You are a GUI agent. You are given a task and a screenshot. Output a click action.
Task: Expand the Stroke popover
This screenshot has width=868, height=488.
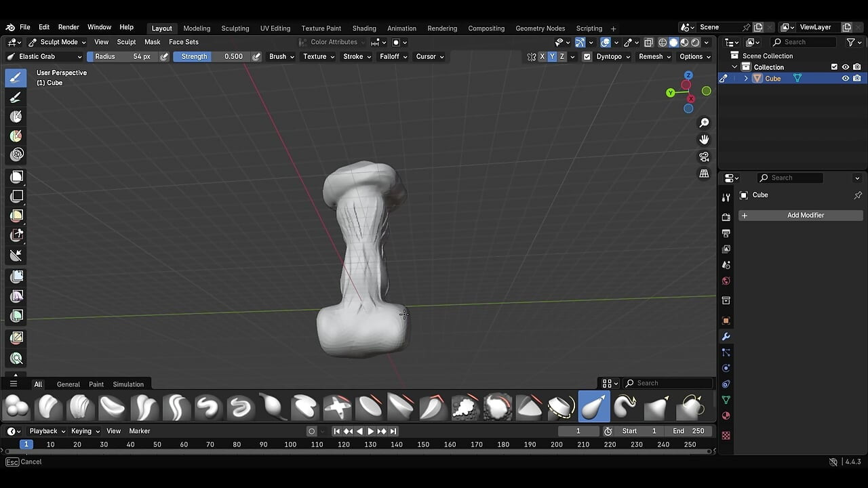point(357,56)
